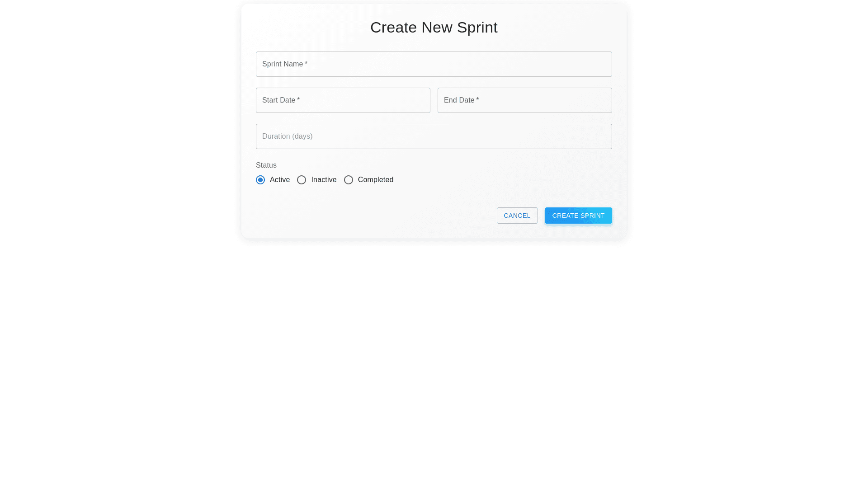This screenshot has height=488, width=868.
Task: Mark status as Completed via radio circle
Action: coord(349,180)
